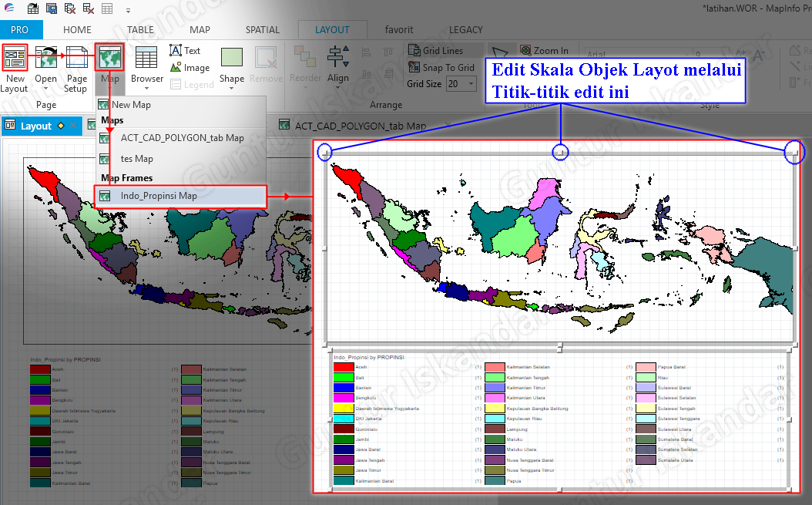The width and height of the screenshot is (812, 505).
Task: Enable Snap To Grid
Action: tap(442, 67)
